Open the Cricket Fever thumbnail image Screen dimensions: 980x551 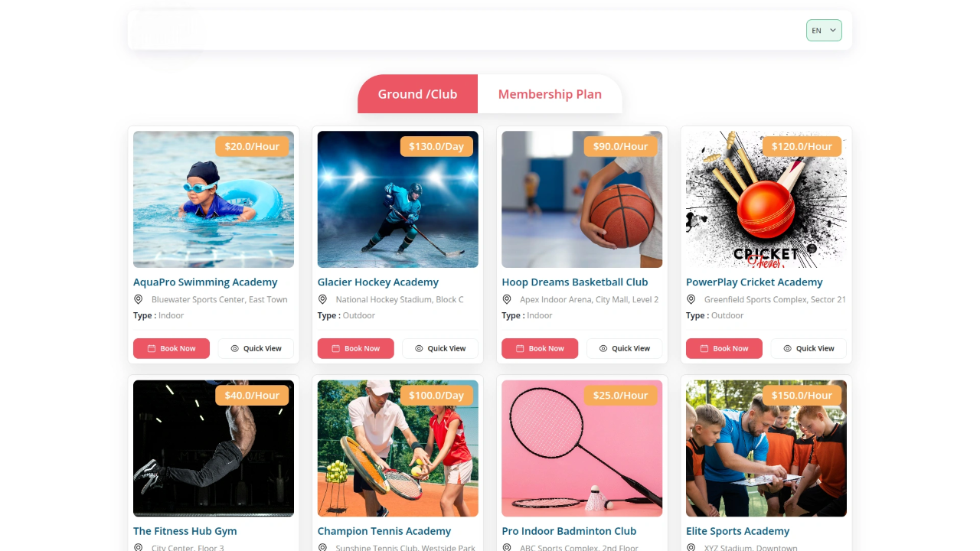tap(766, 199)
